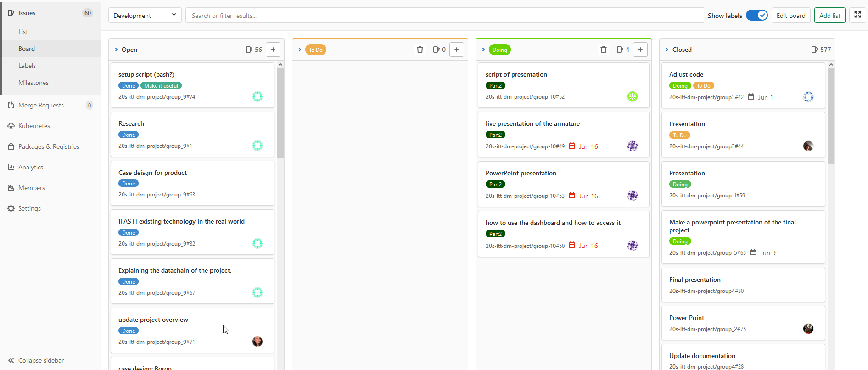The width and height of the screenshot is (868, 370).
Task: Click the Packages & Registries icon
Action: pos(11,146)
